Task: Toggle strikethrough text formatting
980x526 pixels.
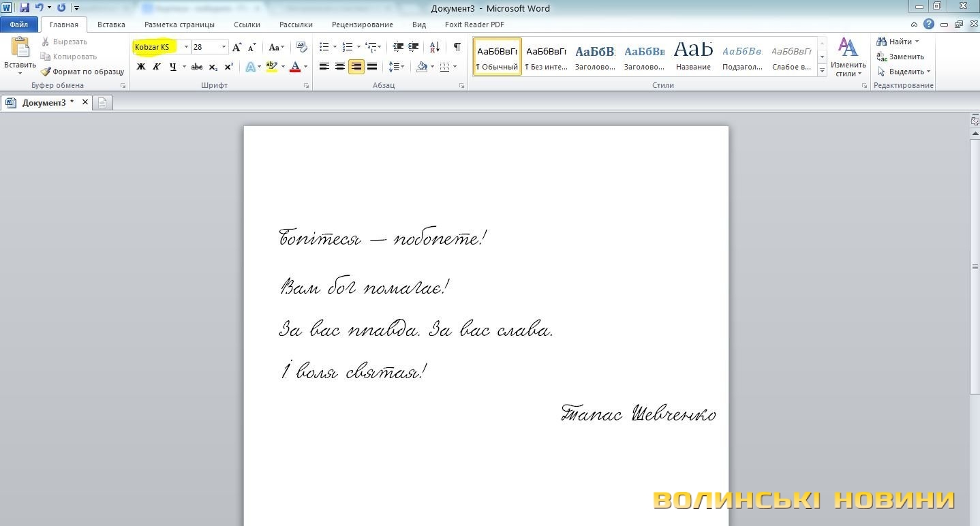Action: coord(197,67)
